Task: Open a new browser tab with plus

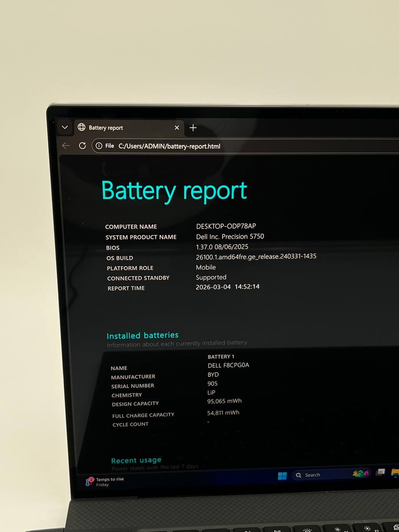Action: tap(193, 128)
